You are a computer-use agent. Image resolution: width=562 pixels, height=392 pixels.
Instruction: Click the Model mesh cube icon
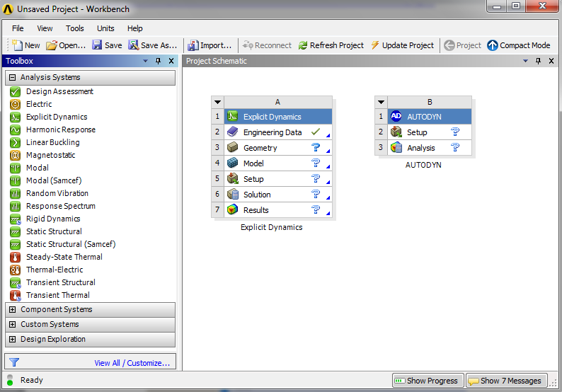click(233, 163)
